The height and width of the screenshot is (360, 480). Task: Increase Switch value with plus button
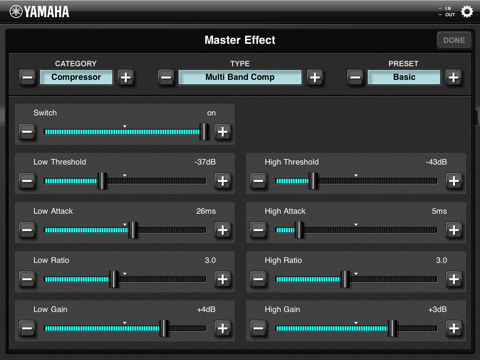pos(223,132)
